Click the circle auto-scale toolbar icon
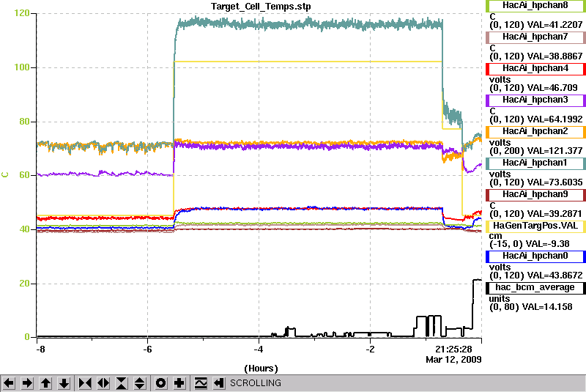Screen dimensions: 586x392 [x=161, y=383]
